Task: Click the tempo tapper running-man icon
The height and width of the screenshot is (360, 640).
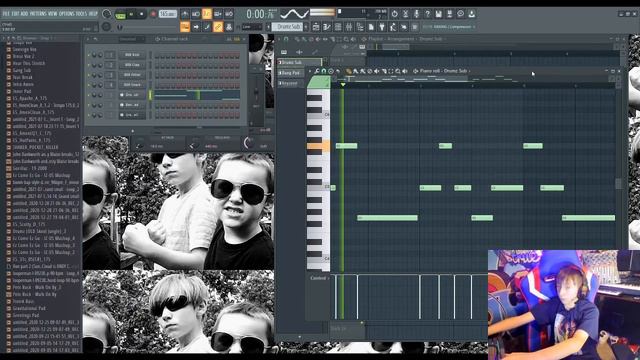Action: pos(393,27)
